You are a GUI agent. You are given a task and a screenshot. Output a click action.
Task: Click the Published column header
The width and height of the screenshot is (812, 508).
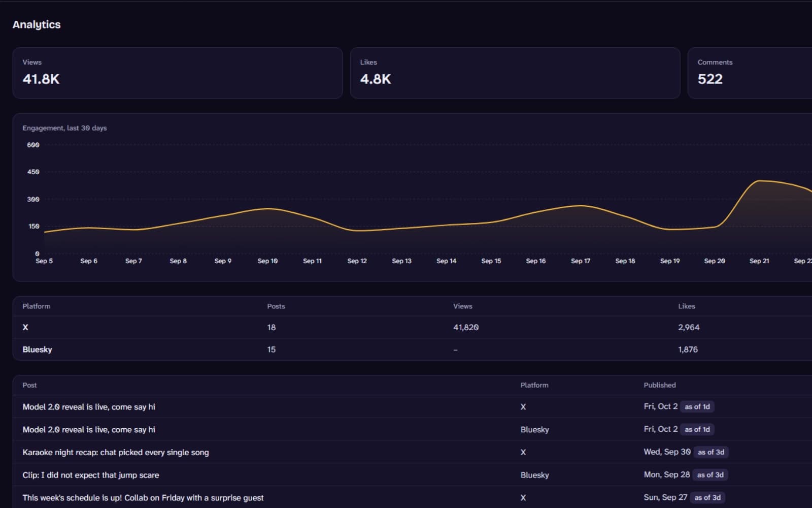pos(660,385)
